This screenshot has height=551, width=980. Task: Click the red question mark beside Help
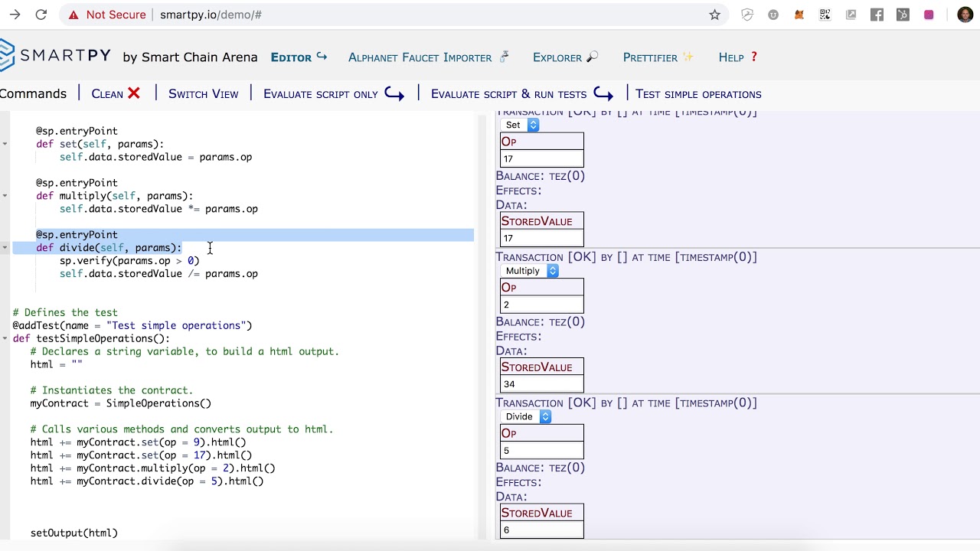(x=753, y=57)
